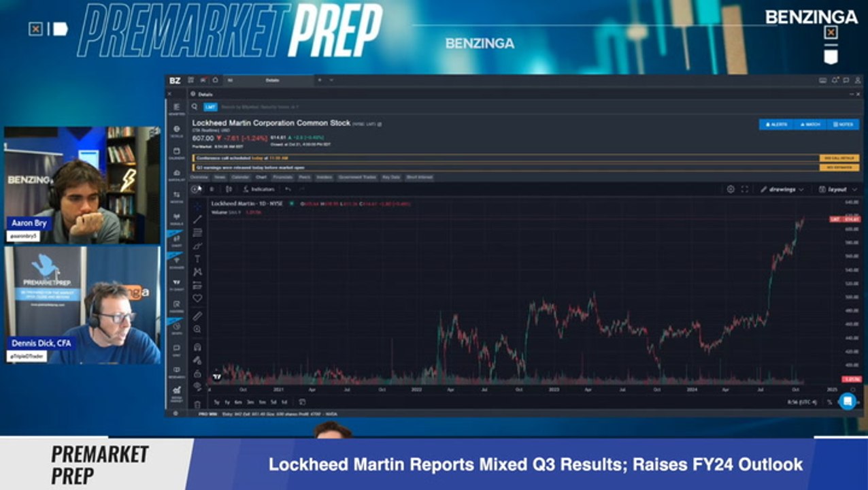Click the LMT ticker chip

pyautogui.click(x=210, y=107)
